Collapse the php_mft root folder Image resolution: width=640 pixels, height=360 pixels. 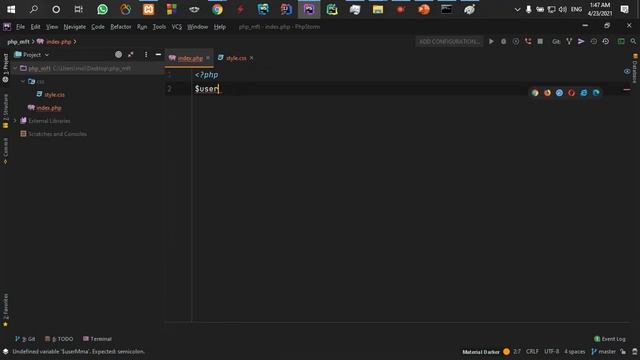point(15,69)
